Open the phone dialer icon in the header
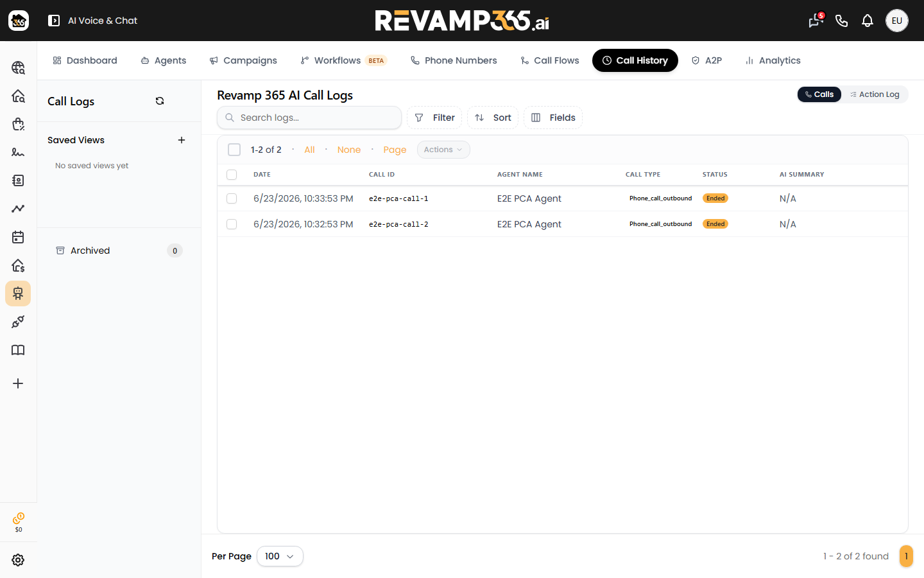The height and width of the screenshot is (578, 924). point(842,21)
